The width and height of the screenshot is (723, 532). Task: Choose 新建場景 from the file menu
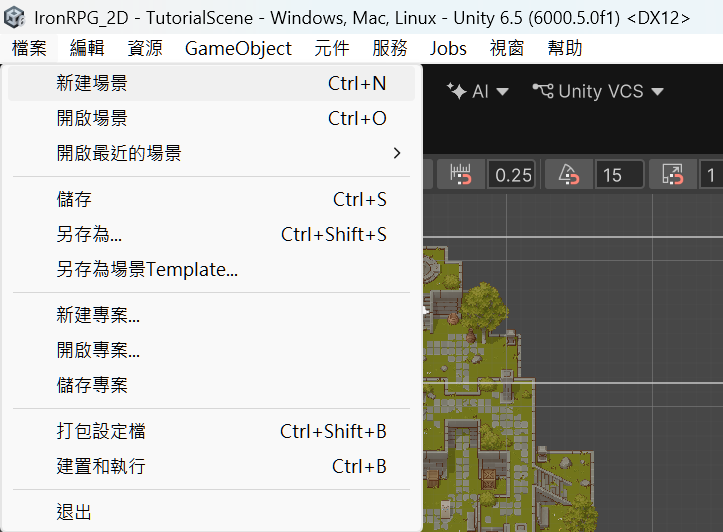[x=211, y=83]
